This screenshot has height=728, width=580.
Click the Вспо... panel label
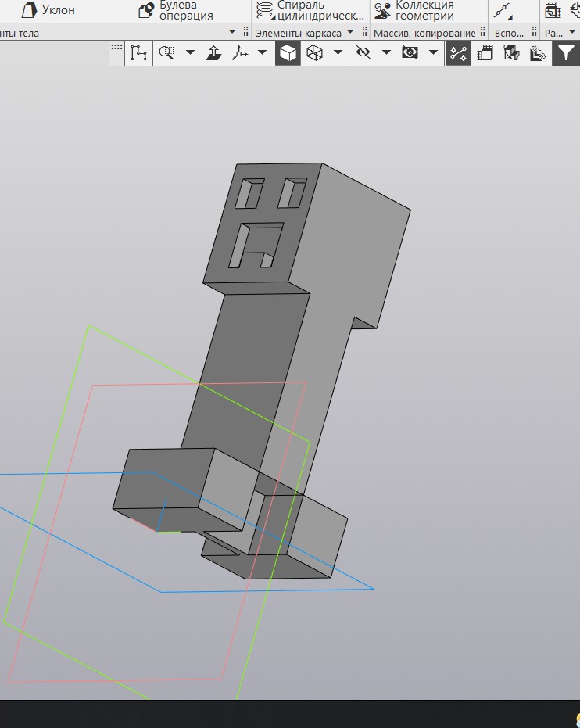coord(509,34)
